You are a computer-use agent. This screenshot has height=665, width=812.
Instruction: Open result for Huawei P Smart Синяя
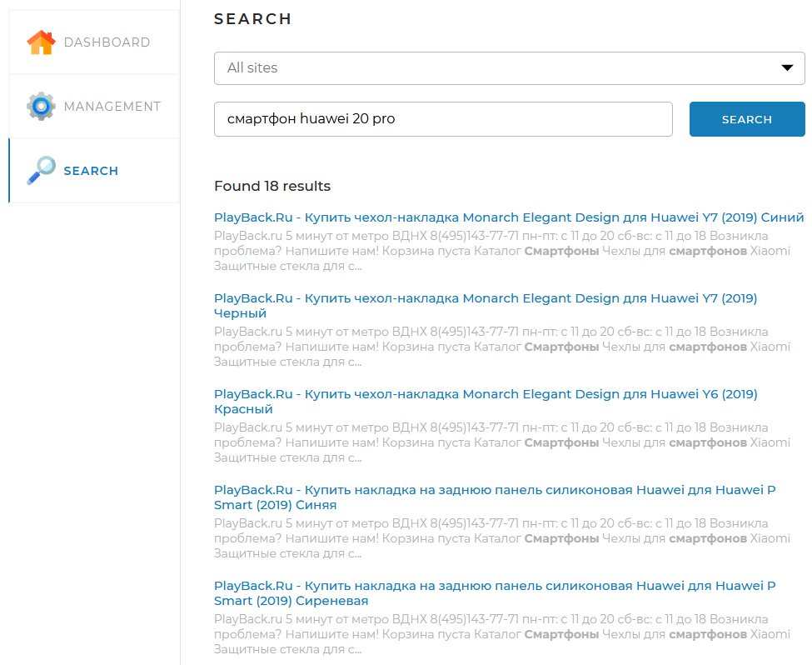pyautogui.click(x=496, y=497)
